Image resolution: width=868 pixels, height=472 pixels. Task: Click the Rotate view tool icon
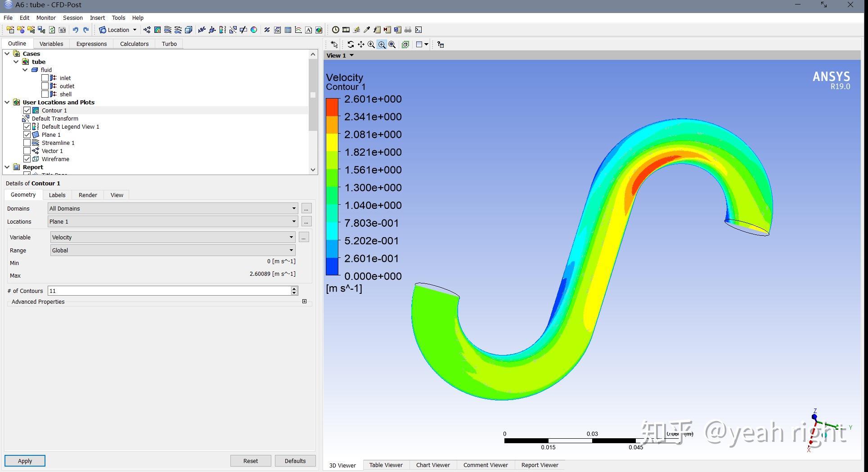tap(351, 45)
